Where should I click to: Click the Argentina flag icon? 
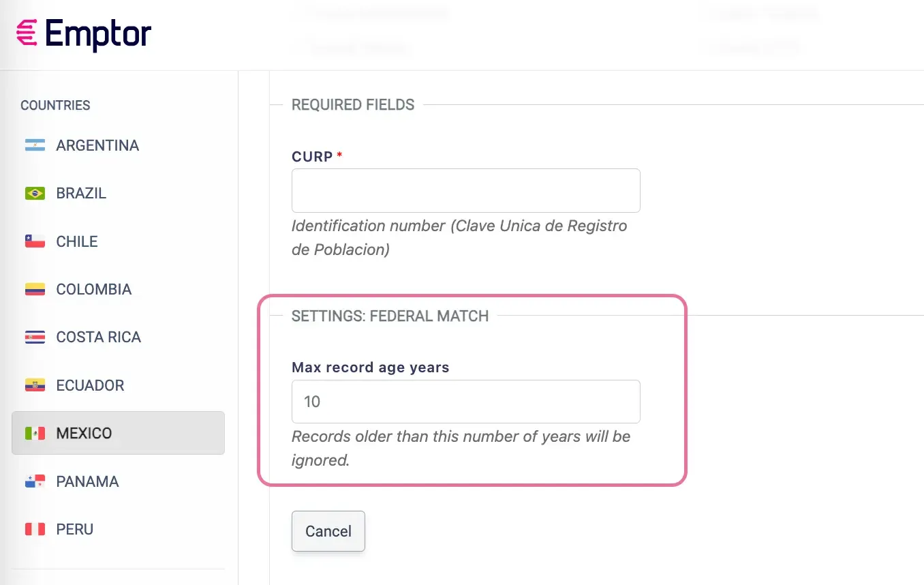pyautogui.click(x=34, y=145)
